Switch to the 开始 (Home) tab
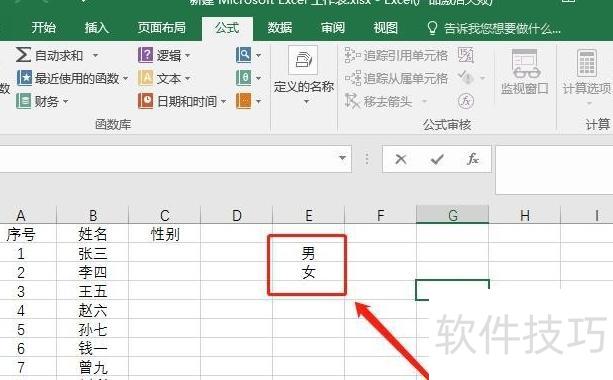 coord(43,28)
